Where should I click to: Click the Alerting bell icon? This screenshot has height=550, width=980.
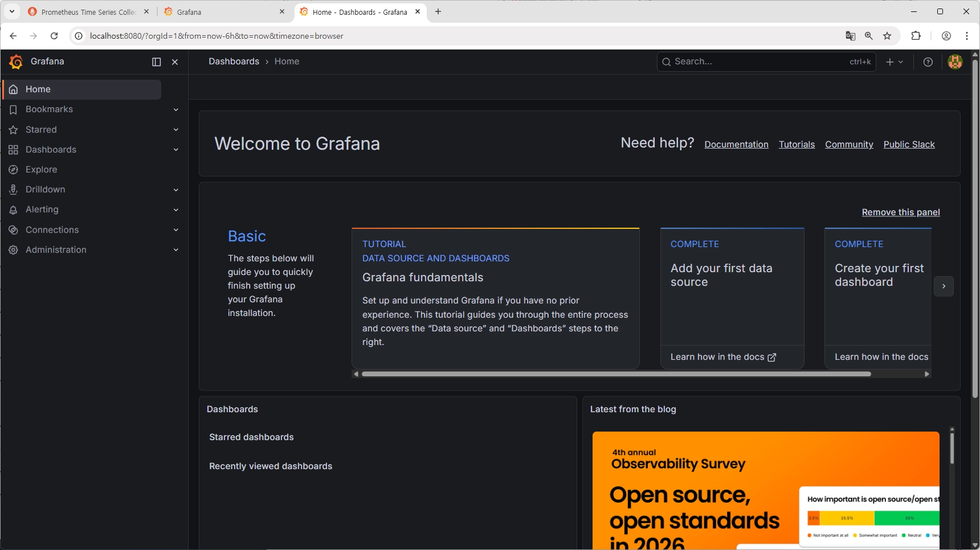(14, 210)
